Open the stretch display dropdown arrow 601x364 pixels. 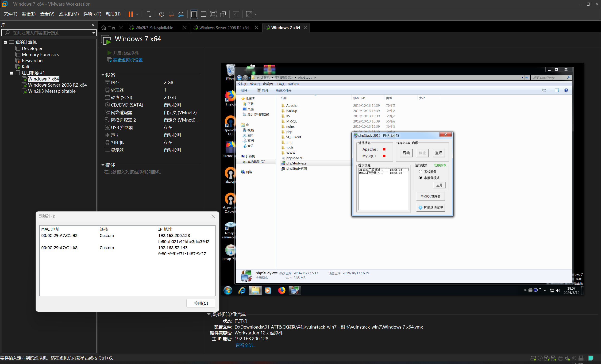(x=255, y=14)
